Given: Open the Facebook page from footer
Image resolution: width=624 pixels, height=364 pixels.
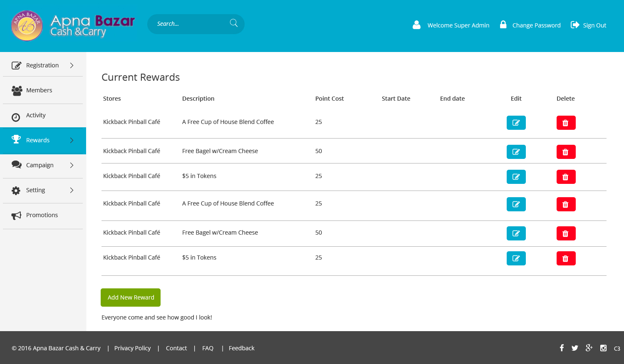Looking at the screenshot, I should click(x=562, y=348).
